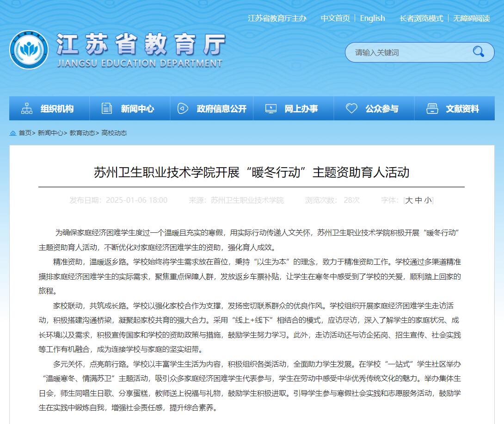
Task: Click the 新闻中心 breadcrumb link
Action: tap(50, 133)
